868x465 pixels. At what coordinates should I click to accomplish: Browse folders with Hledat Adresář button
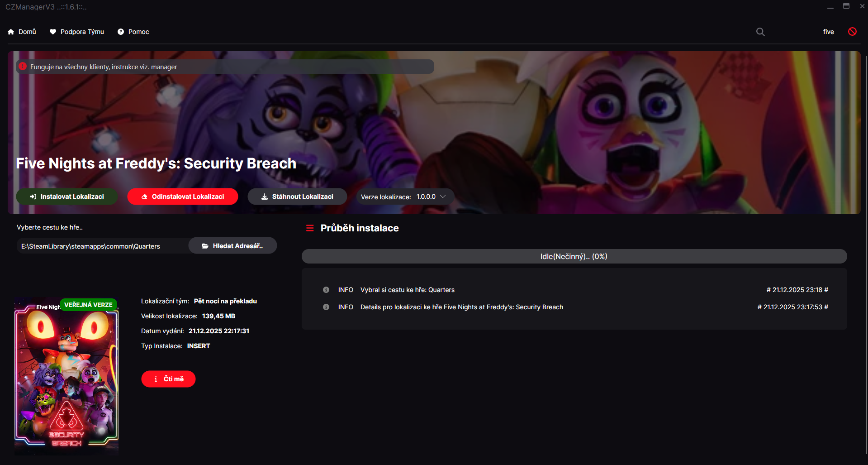tap(232, 246)
